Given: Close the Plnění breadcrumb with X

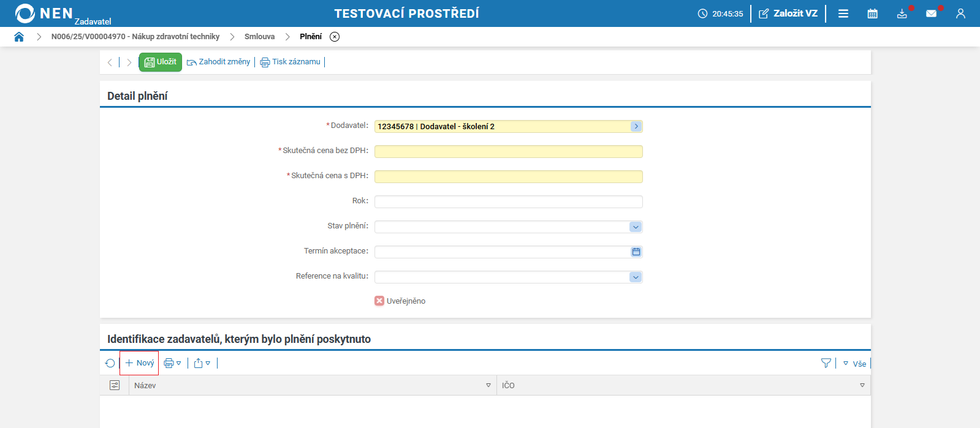Looking at the screenshot, I should point(335,37).
